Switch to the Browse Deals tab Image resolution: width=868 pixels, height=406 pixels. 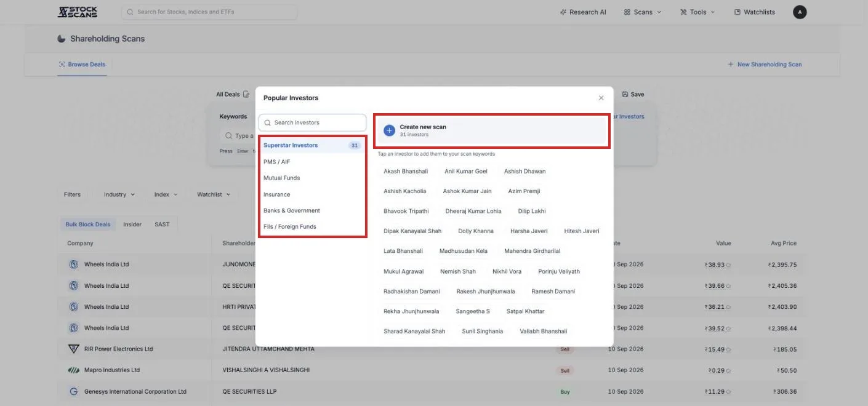[82, 65]
